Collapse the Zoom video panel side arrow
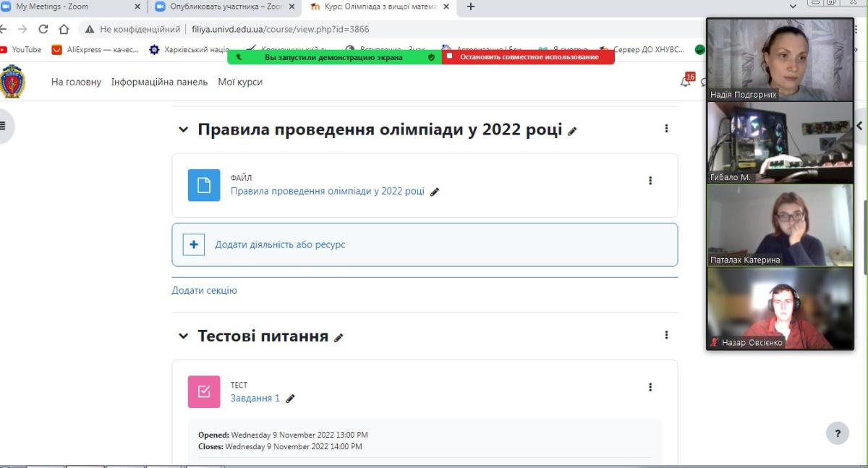 pyautogui.click(x=859, y=125)
